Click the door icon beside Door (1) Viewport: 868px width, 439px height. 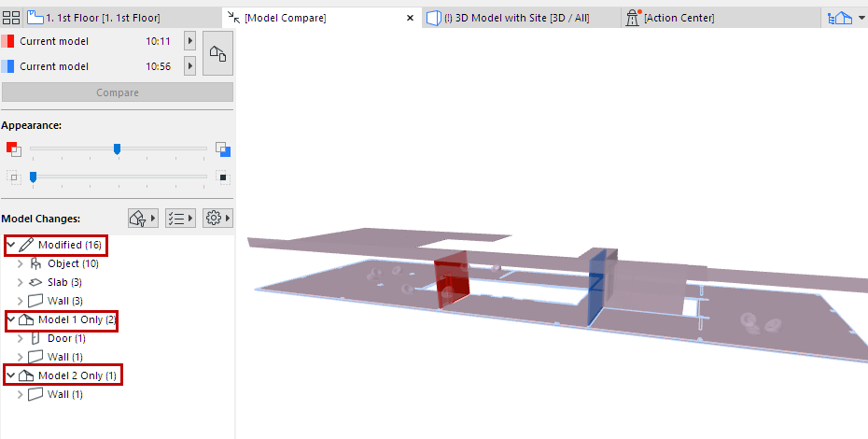(x=35, y=338)
